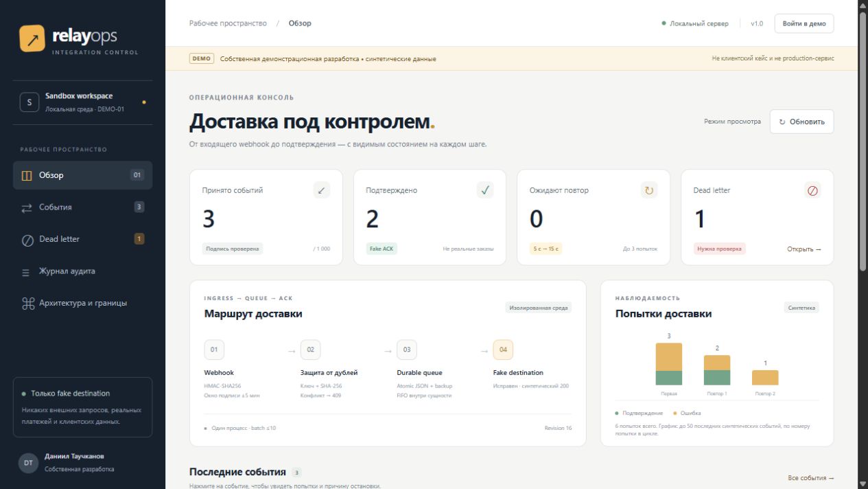Click the Только fake destination notice
The height and width of the screenshot is (489, 868).
[x=82, y=407]
